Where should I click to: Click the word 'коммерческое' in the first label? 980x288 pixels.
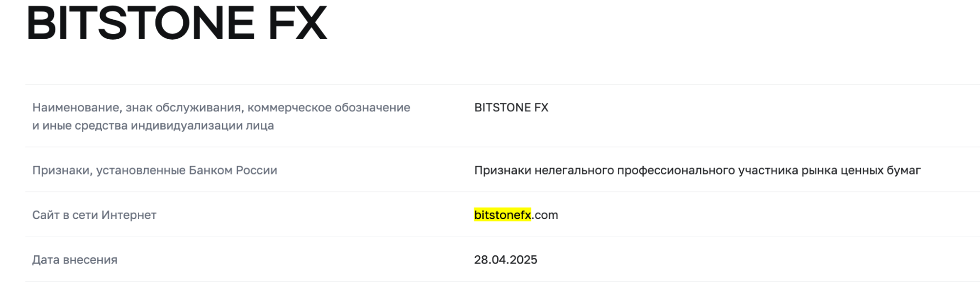(289, 108)
